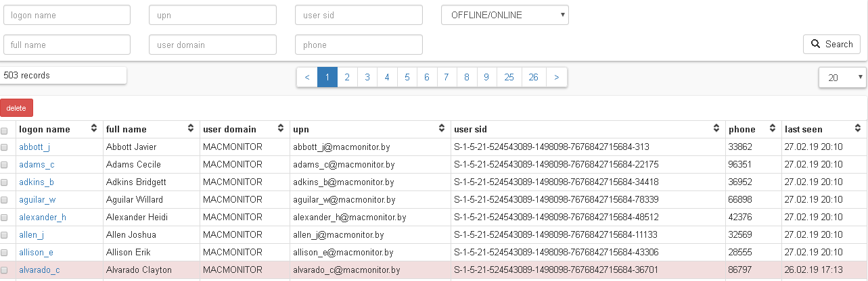Expand the 20 records-per-page dropdown
The image size is (868, 281).
842,78
